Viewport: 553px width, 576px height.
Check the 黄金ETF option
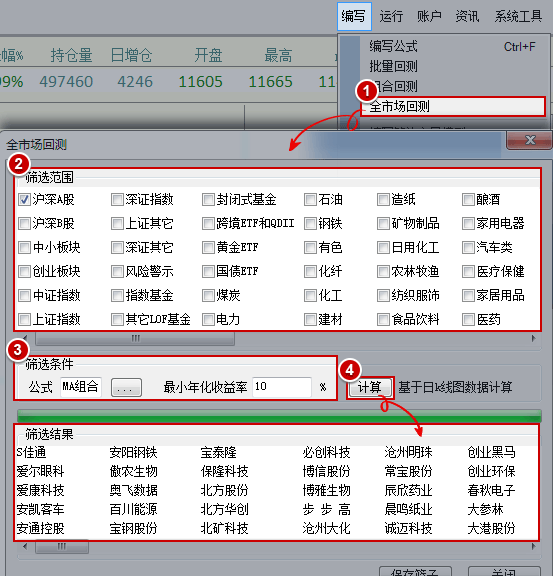click(208, 248)
